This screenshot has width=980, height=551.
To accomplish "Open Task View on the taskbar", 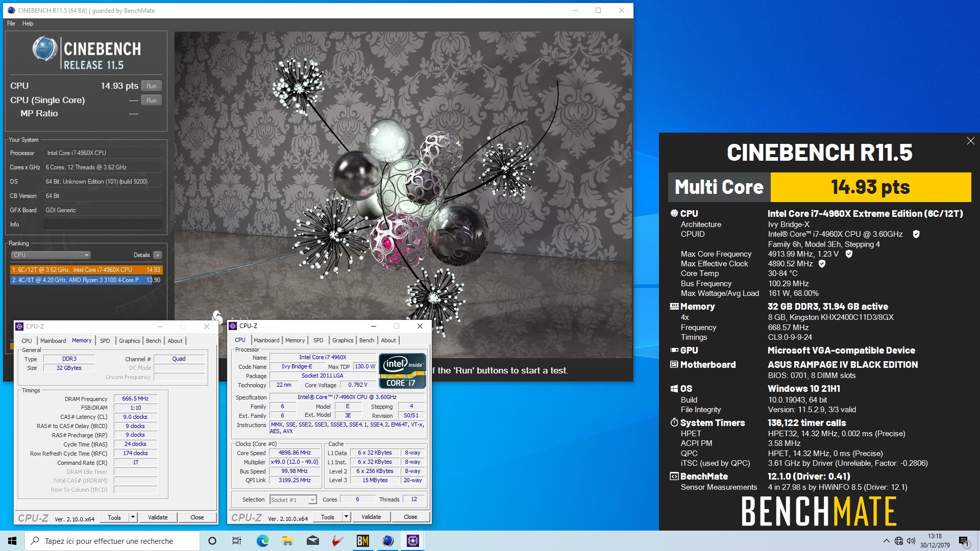I will pos(237,541).
